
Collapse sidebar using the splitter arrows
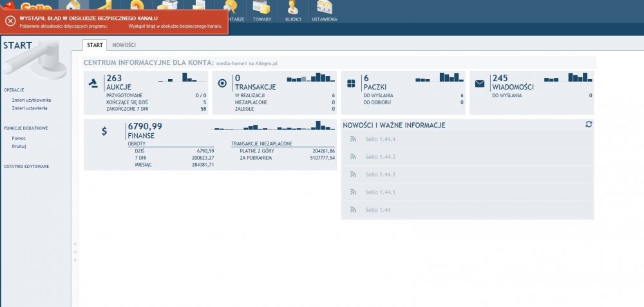coord(75,252)
